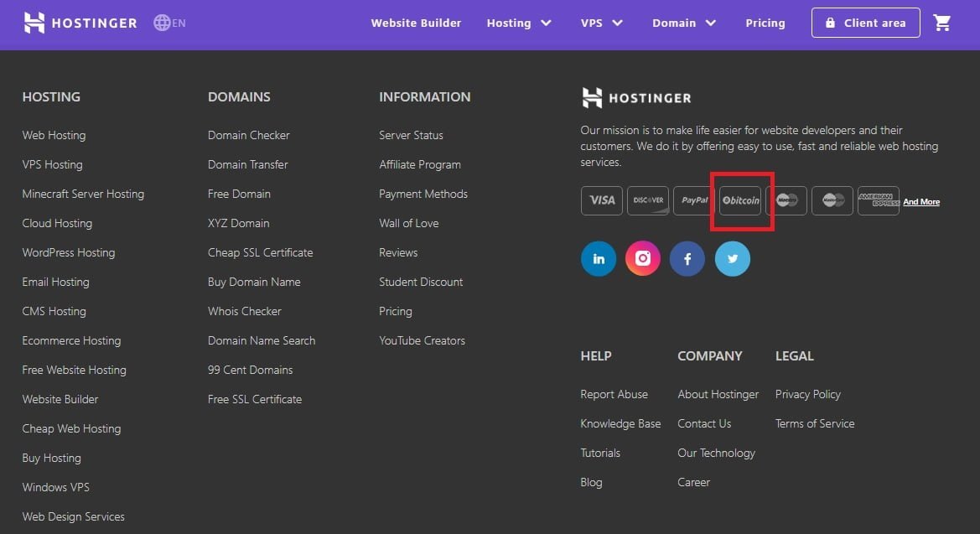Open Website Builder in the header nav
Screen dimensions: 980x534
[416, 23]
